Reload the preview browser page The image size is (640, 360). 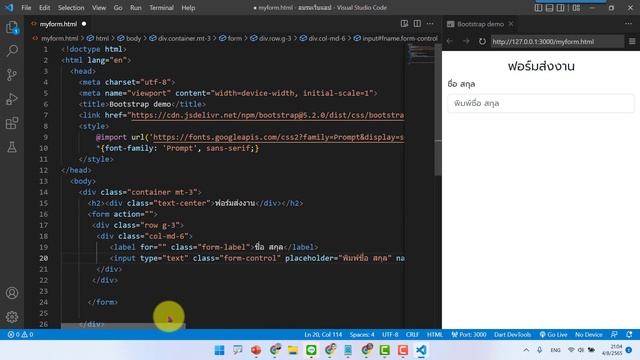482,41
